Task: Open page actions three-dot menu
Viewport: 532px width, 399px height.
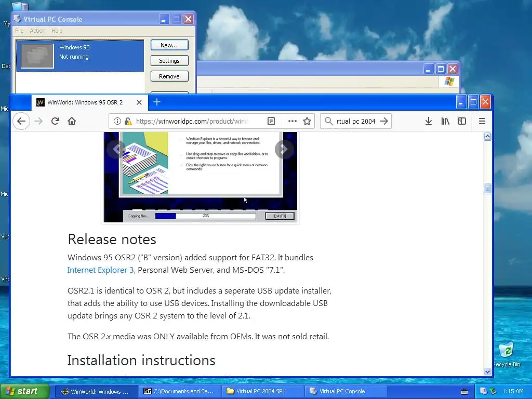Action: [292, 121]
